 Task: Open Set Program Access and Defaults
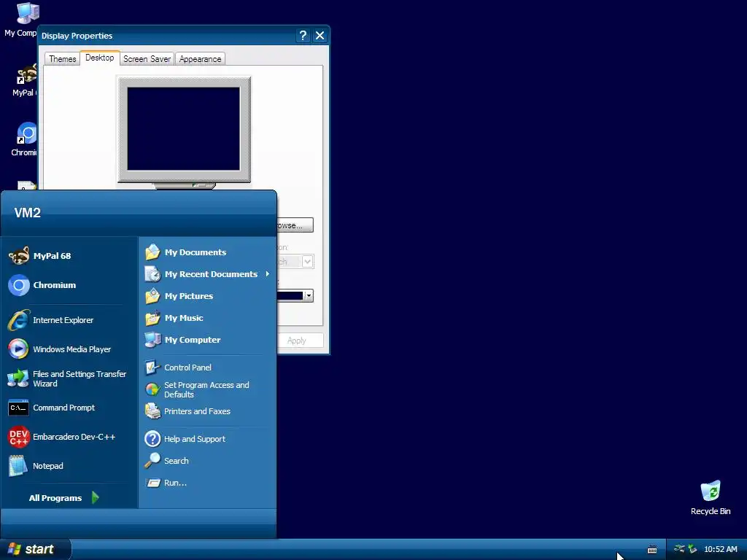pyautogui.click(x=207, y=389)
